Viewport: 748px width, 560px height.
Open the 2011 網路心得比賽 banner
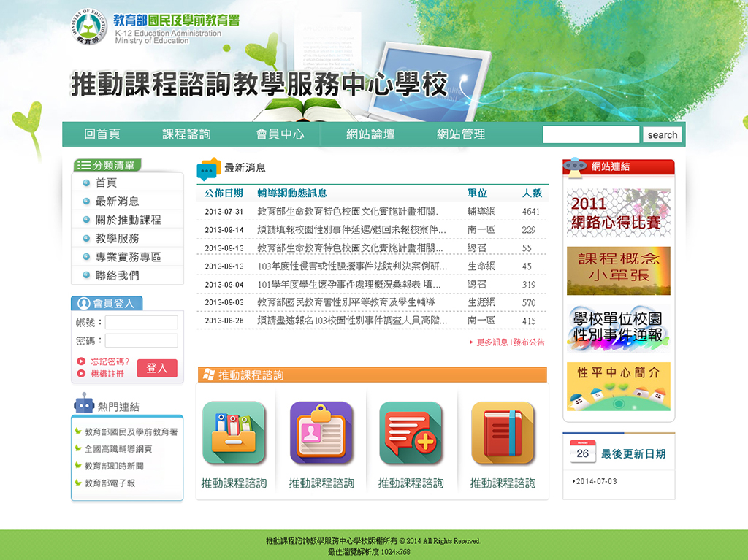[618, 213]
